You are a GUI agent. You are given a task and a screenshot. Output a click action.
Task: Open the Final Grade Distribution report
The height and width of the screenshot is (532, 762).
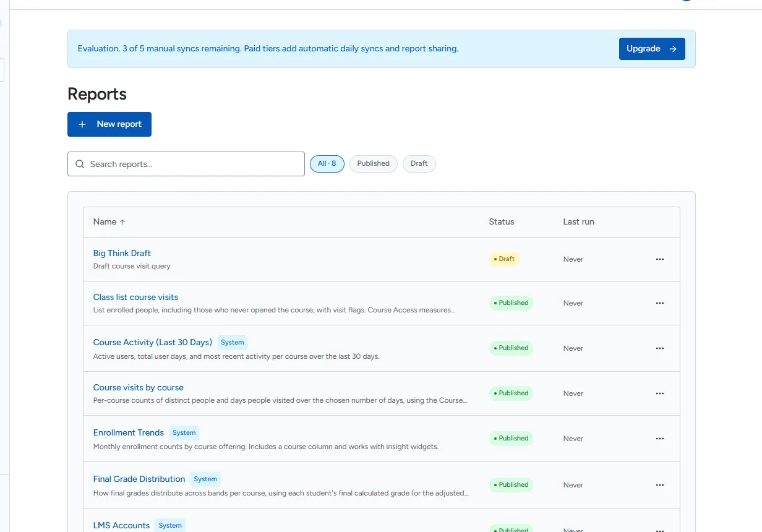tap(139, 479)
